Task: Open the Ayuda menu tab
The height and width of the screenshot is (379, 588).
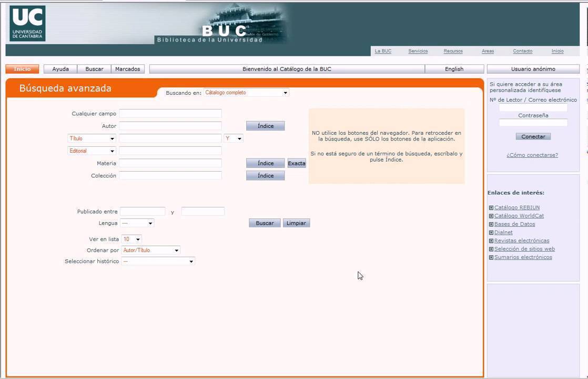Action: pyautogui.click(x=60, y=69)
